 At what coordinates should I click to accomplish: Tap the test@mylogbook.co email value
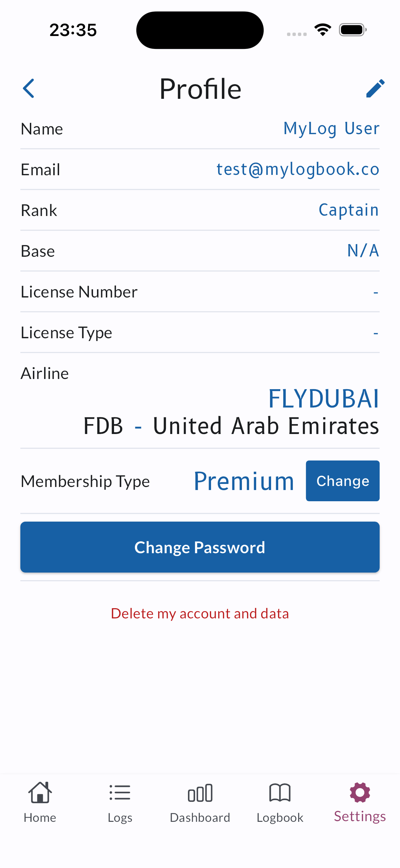(x=298, y=169)
